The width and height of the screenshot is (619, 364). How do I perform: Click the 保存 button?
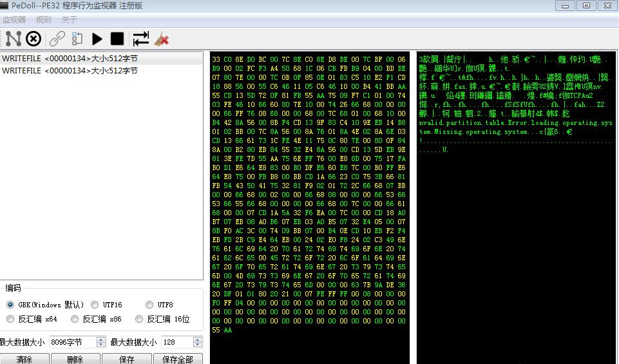point(127,359)
